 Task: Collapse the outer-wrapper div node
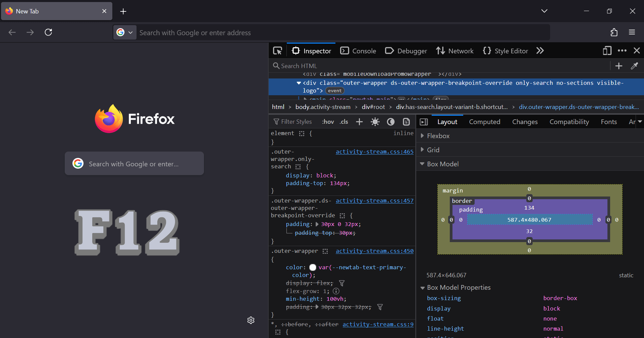(x=299, y=83)
